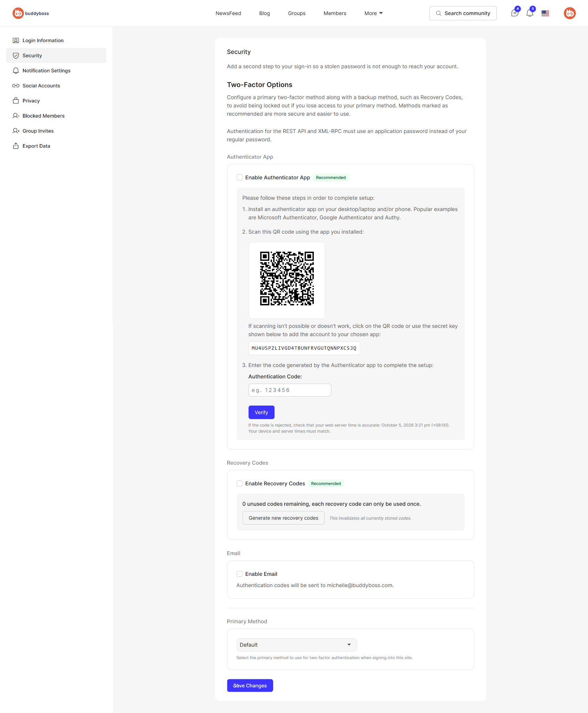Select the secret key text box

click(304, 348)
